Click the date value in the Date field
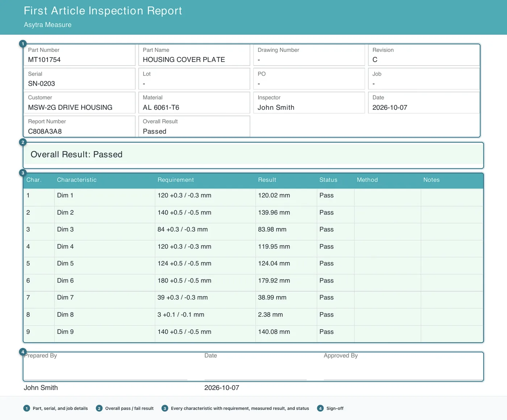507x420 pixels. (x=390, y=108)
